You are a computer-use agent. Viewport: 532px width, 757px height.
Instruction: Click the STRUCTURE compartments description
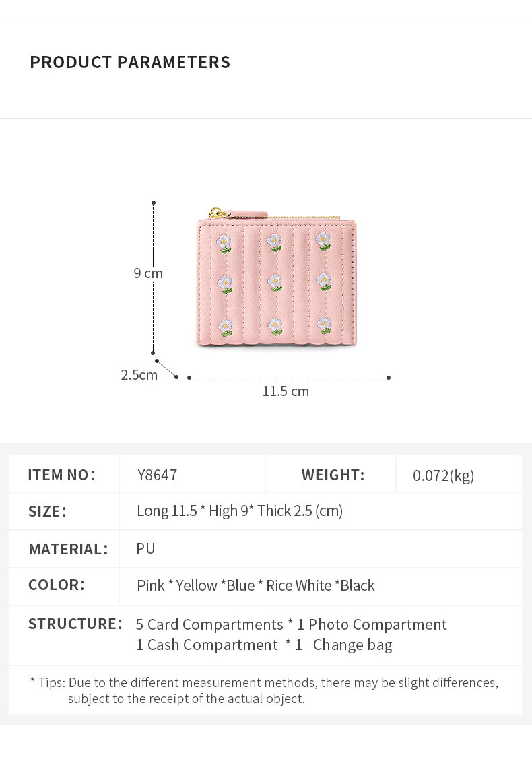click(292, 634)
